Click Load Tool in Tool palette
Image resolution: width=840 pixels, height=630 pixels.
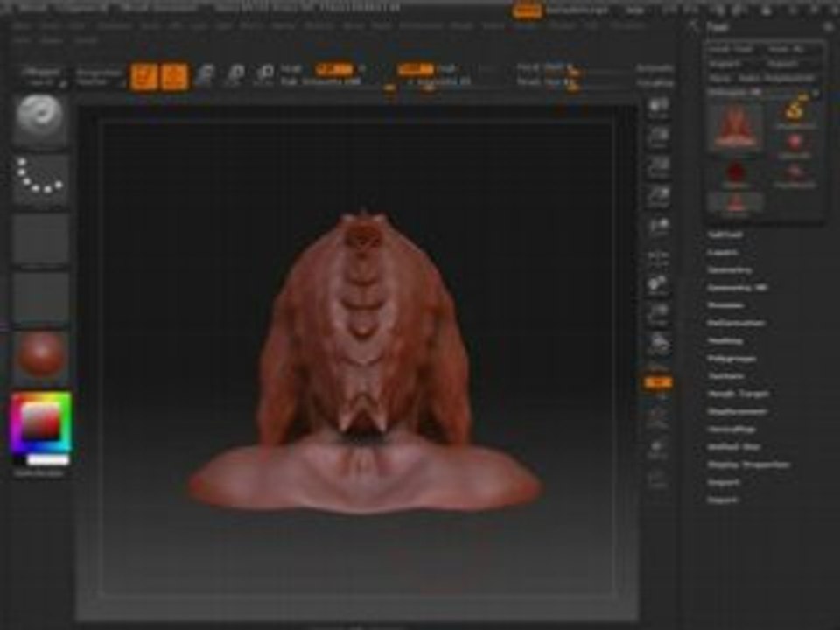[x=731, y=49]
